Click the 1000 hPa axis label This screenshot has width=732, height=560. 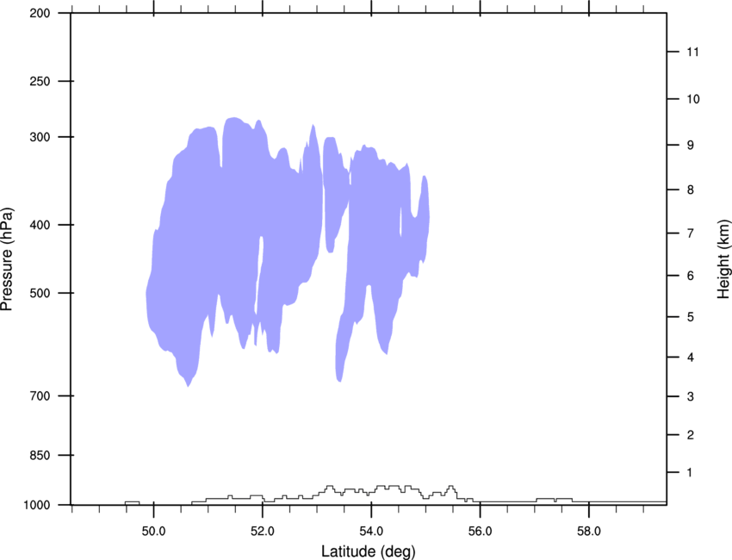(x=37, y=506)
